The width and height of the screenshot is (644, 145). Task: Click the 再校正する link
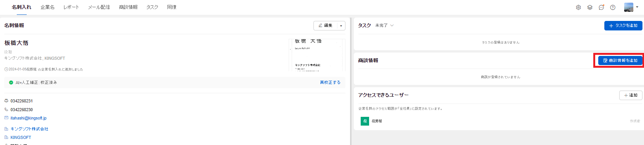[x=330, y=82]
